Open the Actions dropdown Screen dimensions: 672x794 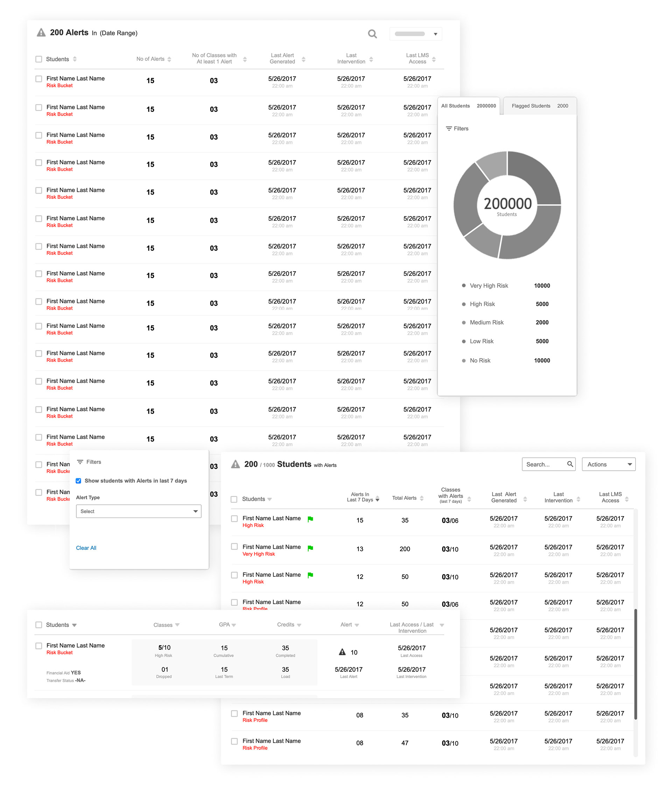tap(608, 464)
